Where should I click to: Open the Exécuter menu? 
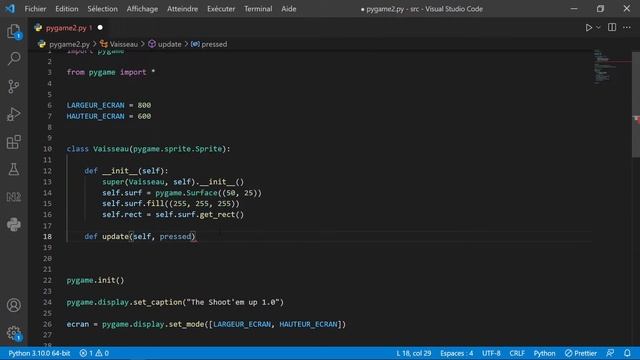221,9
